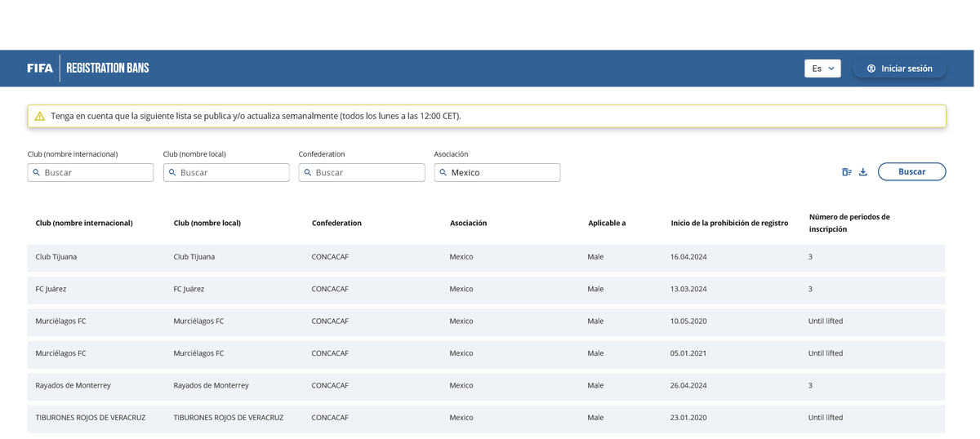Click Inicio de la prohibición de registro header
This screenshot has width=980, height=439.
pos(729,223)
